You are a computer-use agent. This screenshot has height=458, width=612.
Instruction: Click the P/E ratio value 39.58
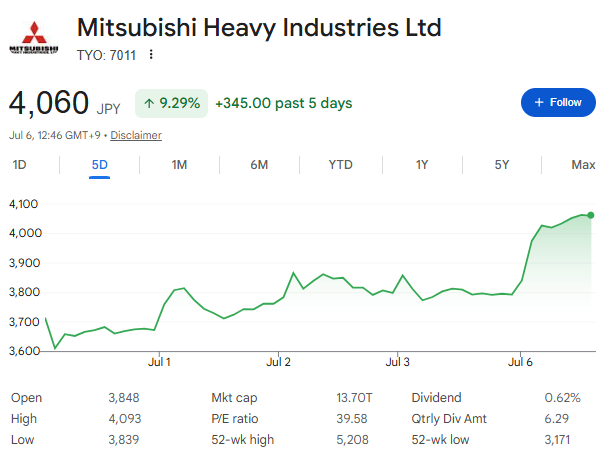click(352, 419)
